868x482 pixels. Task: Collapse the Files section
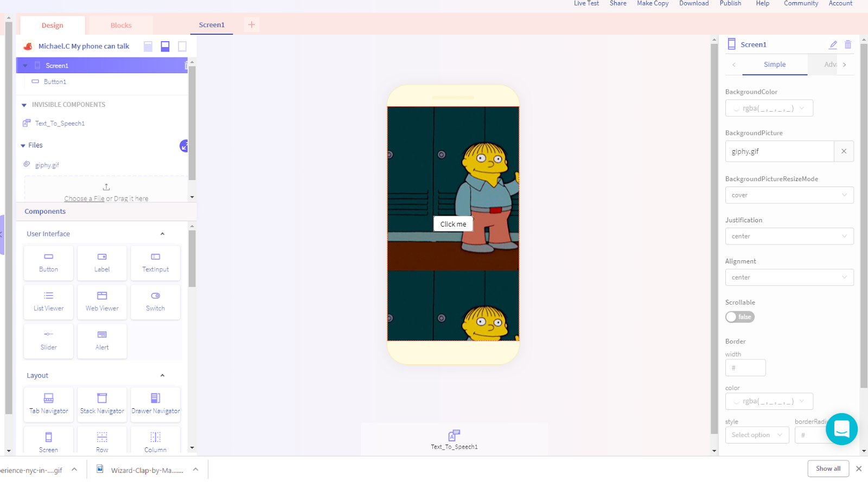23,145
